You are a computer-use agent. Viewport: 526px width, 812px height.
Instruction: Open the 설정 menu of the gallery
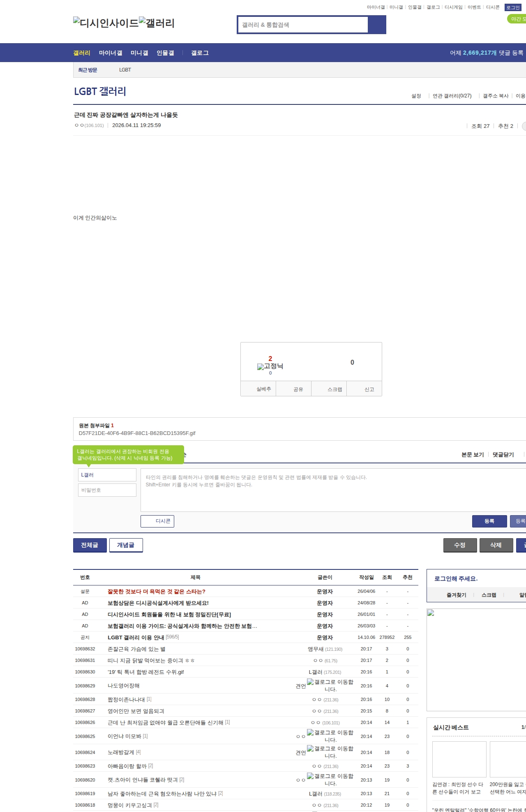point(416,96)
